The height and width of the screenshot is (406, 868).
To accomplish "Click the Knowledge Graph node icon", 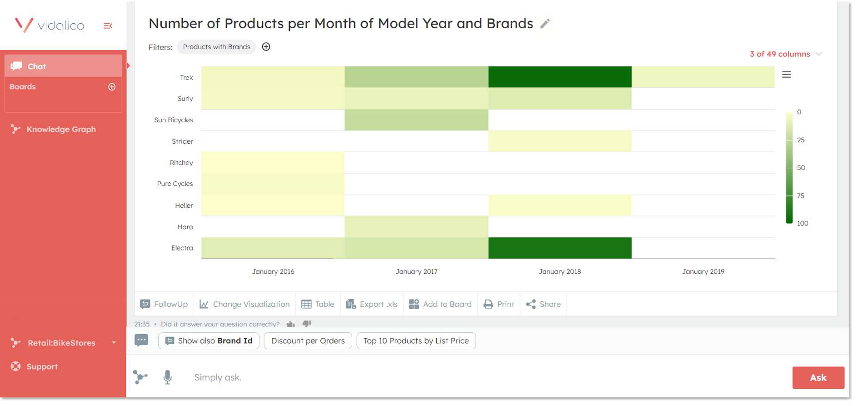I will [15, 129].
